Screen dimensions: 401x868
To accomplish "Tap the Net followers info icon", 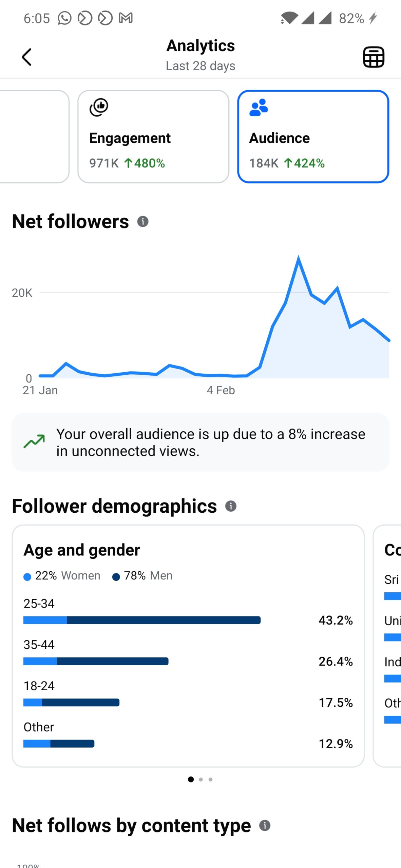I will [143, 221].
